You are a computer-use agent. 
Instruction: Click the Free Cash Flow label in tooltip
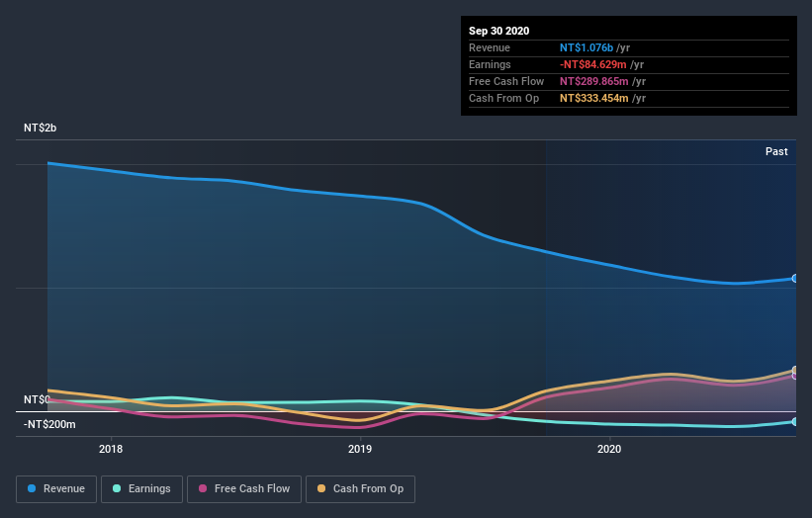pyautogui.click(x=506, y=81)
